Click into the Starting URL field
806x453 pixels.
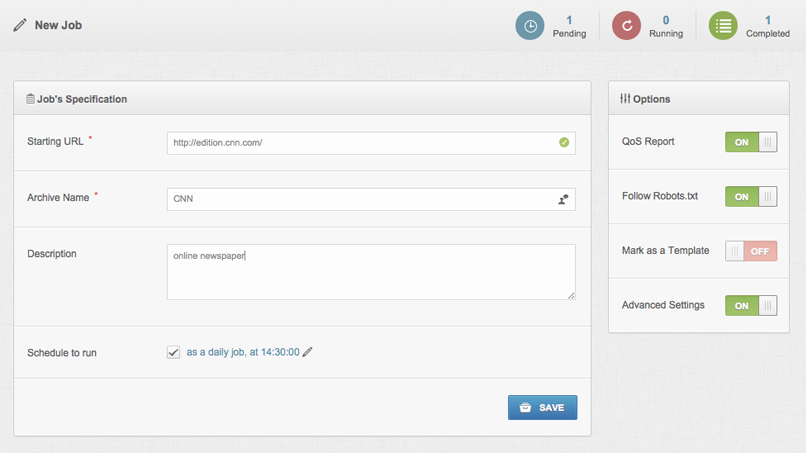tap(360, 143)
